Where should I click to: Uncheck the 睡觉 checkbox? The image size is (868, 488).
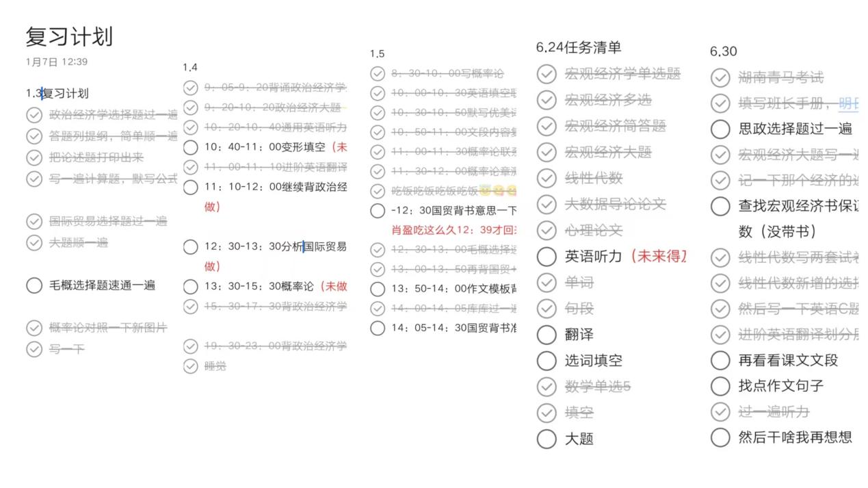[191, 366]
